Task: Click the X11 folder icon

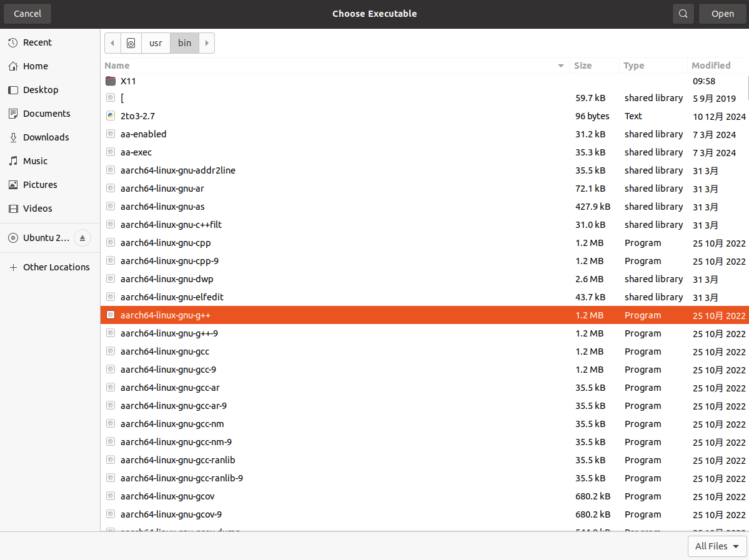Action: point(111,81)
